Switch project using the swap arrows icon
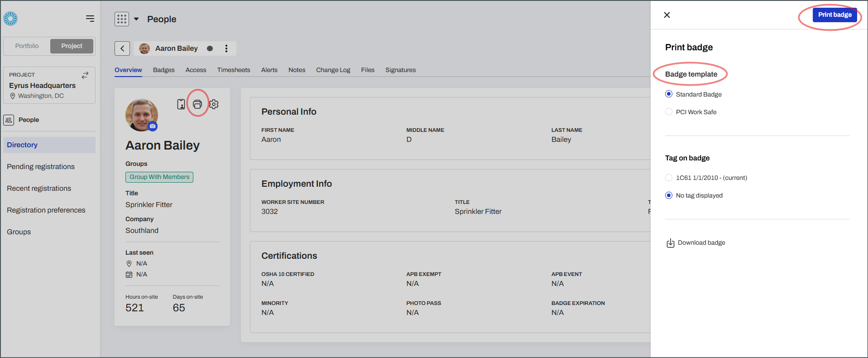 (85, 75)
